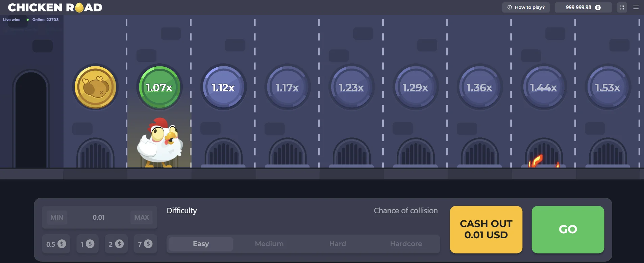This screenshot has height=263, width=644.
Task: Click the 1.23x multiplier coin
Action: click(351, 87)
